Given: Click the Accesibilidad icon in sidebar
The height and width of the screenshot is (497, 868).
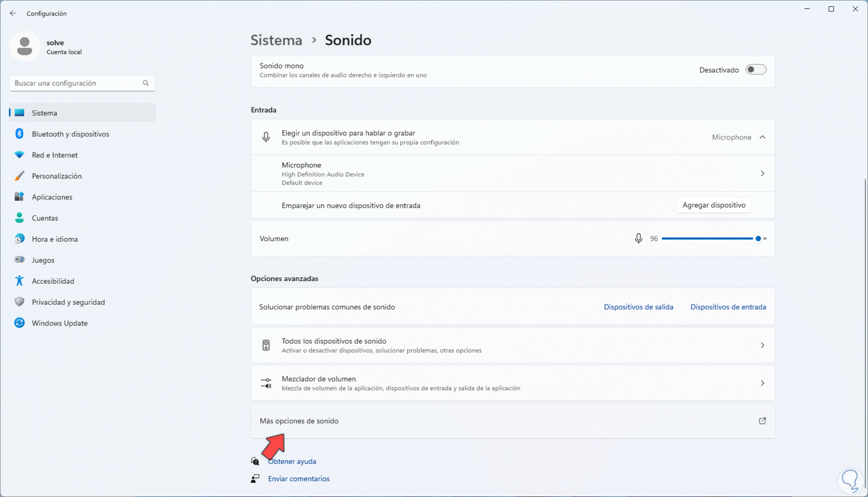Looking at the screenshot, I should (x=19, y=281).
